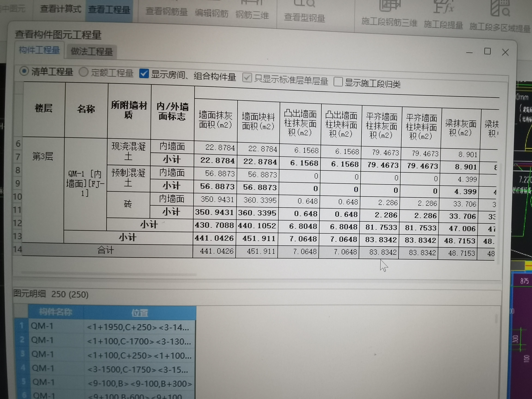532x399 pixels.
Task: Click the 合计 total row label
Action: [x=106, y=250]
